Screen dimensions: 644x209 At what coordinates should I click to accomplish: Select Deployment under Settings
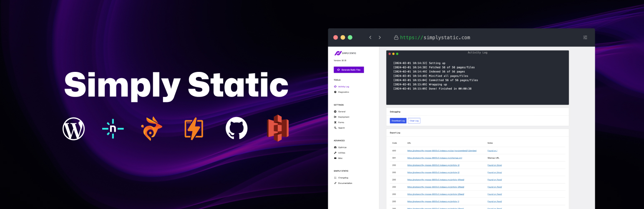[343, 117]
